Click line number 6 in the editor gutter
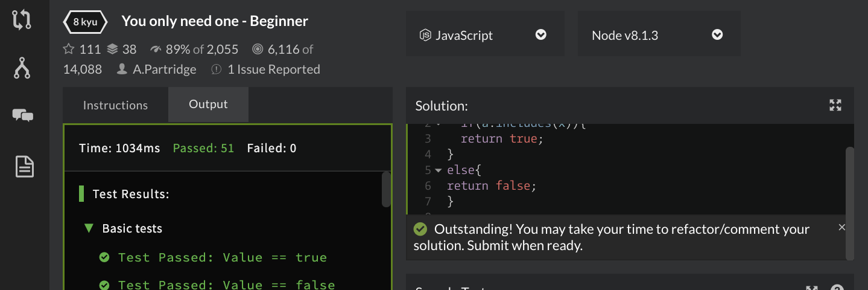The width and height of the screenshot is (868, 290). click(x=428, y=186)
